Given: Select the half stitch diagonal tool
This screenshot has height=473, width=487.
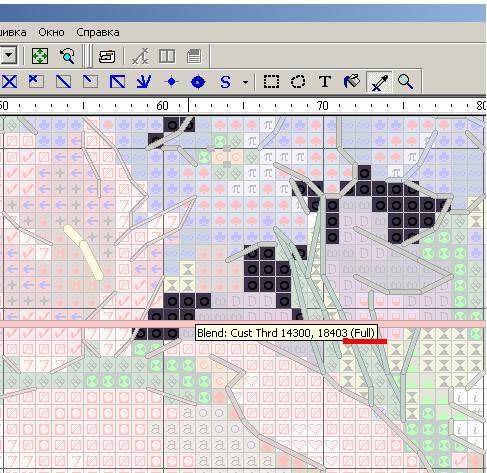Looking at the screenshot, I should click(x=63, y=82).
